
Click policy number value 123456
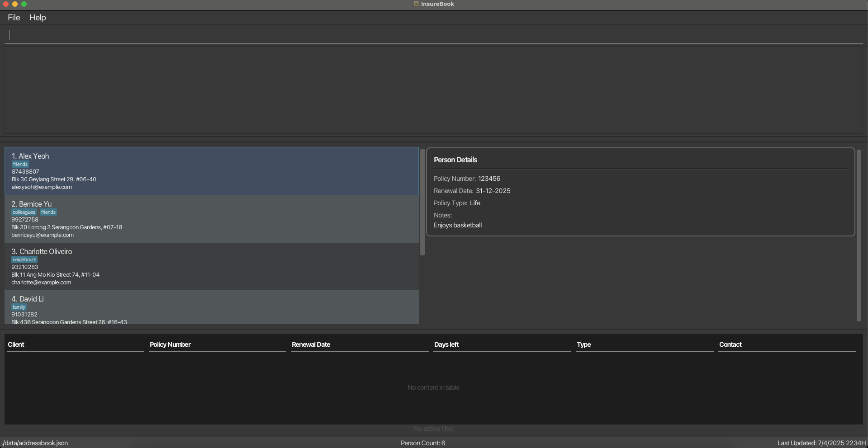point(489,179)
